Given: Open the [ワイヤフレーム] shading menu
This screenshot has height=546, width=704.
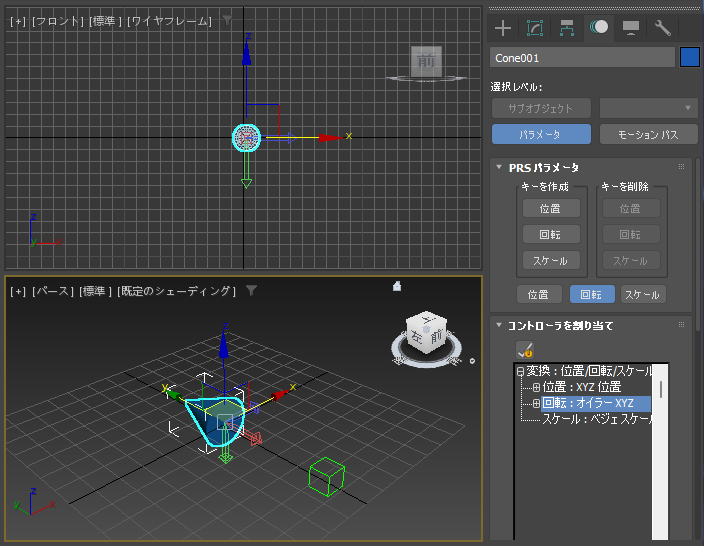Looking at the screenshot, I should coord(169,21).
